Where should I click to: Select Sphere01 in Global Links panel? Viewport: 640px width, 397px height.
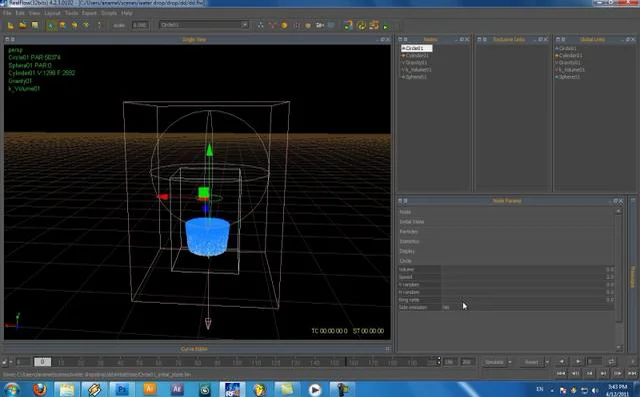pyautogui.click(x=567, y=76)
